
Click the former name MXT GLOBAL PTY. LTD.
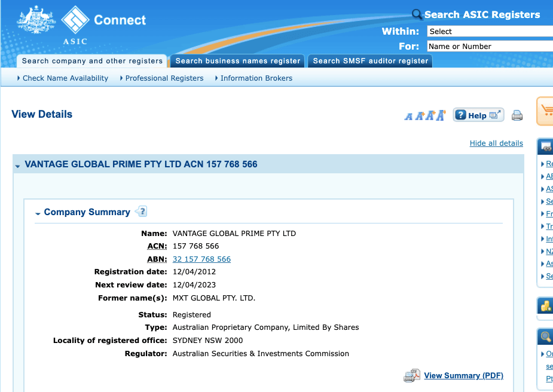point(213,298)
